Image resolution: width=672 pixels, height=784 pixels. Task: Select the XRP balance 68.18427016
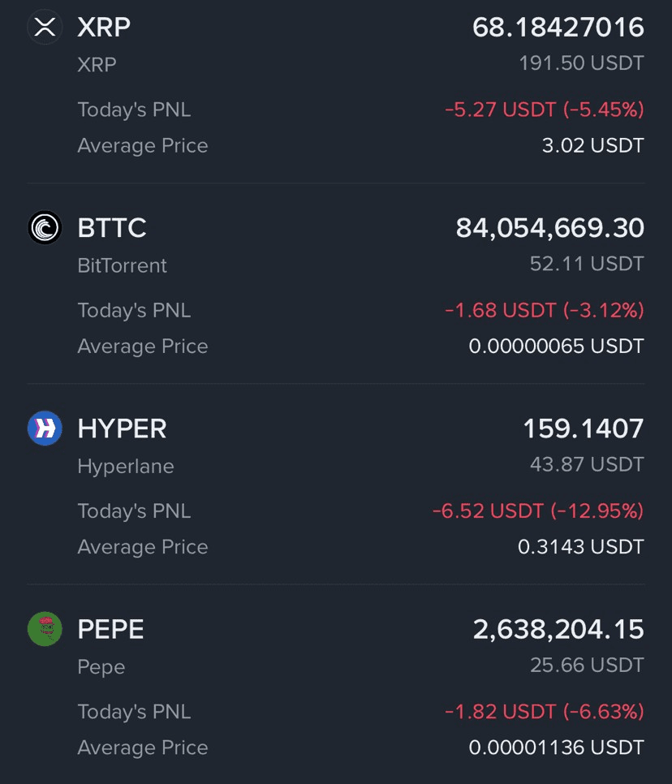pyautogui.click(x=558, y=27)
